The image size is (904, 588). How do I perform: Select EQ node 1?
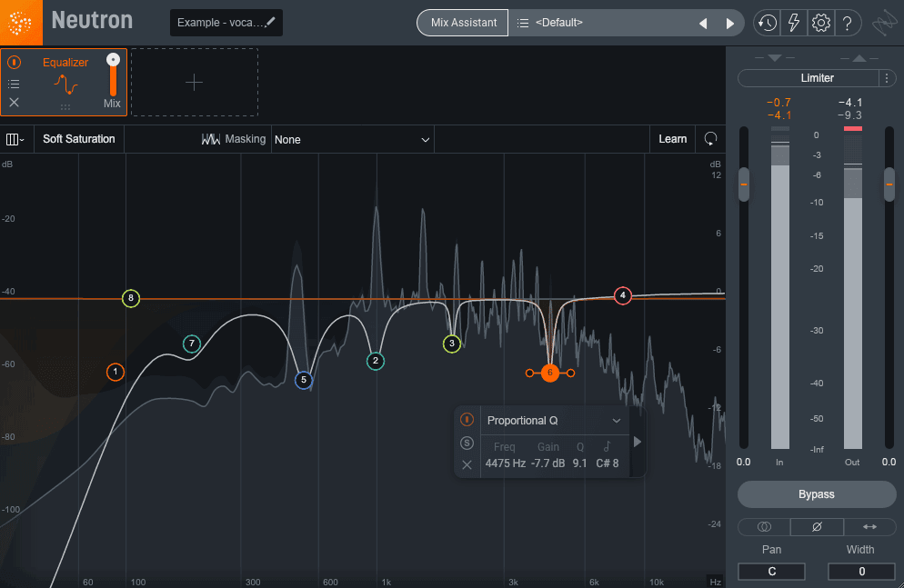click(x=116, y=372)
